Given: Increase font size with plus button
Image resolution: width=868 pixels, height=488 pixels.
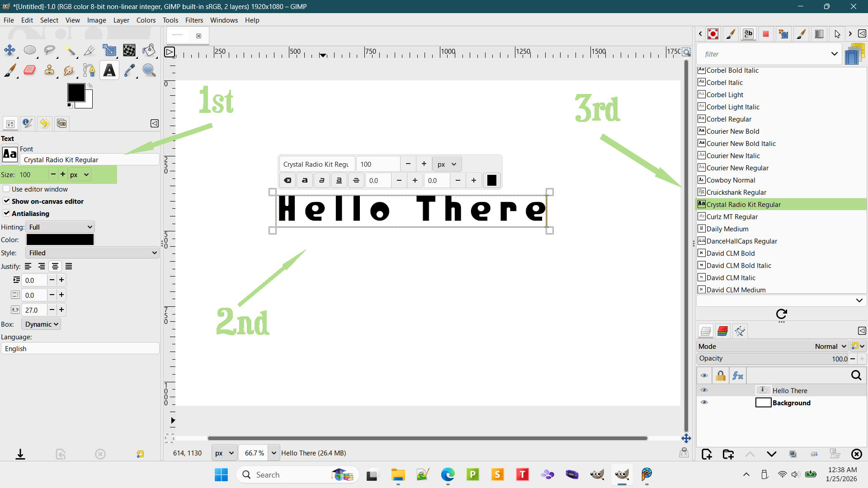Looking at the screenshot, I should pyautogui.click(x=63, y=174).
